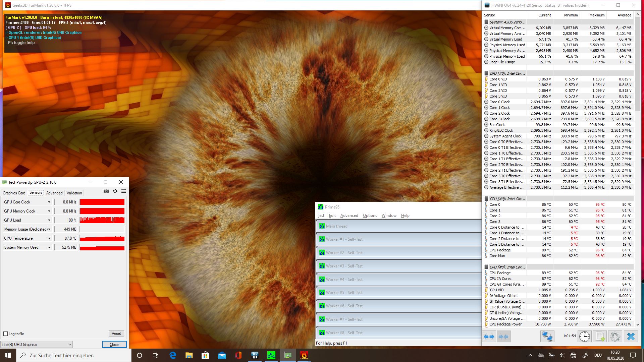This screenshot has height=362, width=644.
Task: Open Prime95 Options menu
Action: [370, 216]
